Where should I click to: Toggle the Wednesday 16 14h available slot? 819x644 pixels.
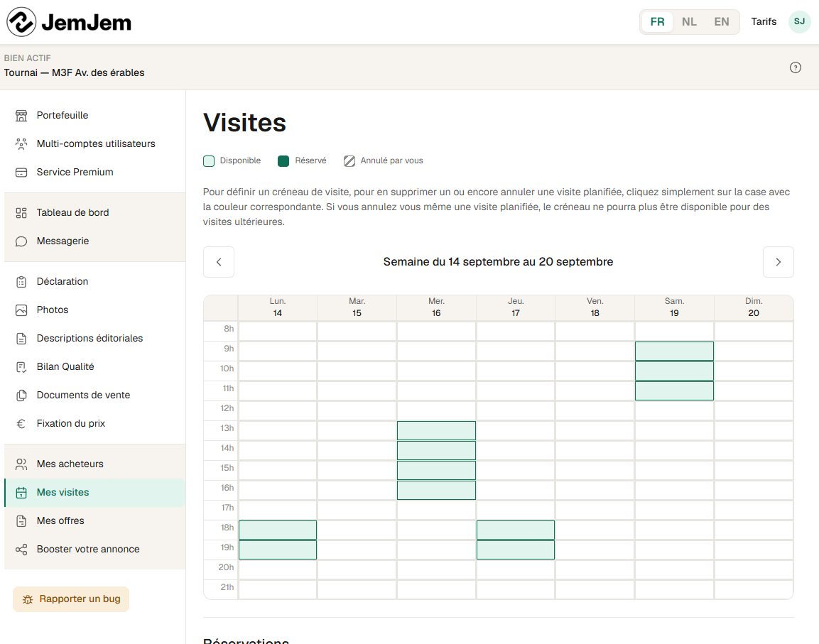pyautogui.click(x=436, y=450)
